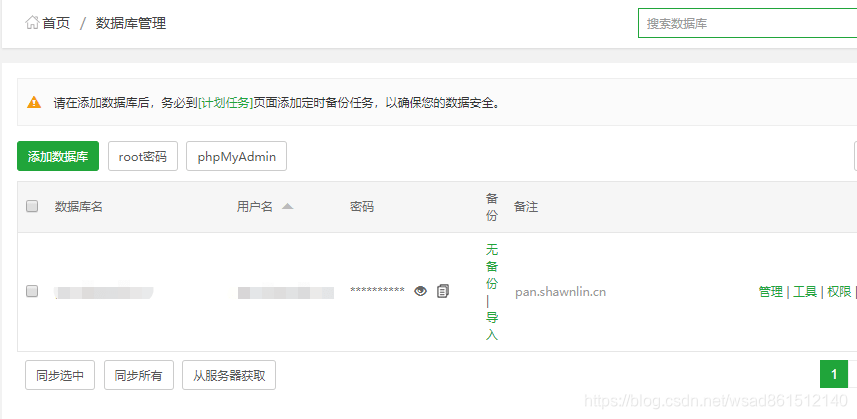Copy the password using copy icon
This screenshot has height=419, width=857.
click(x=443, y=291)
